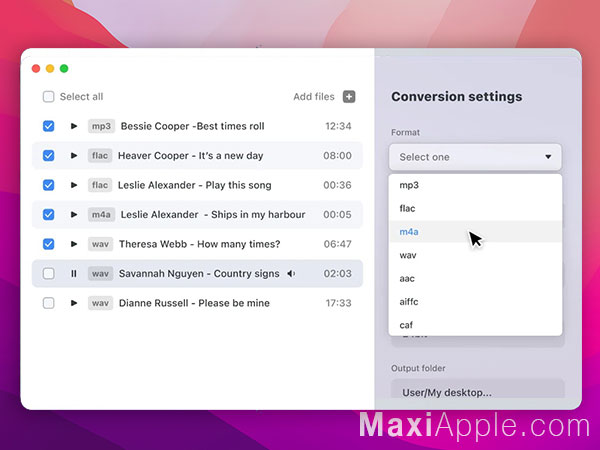Viewport: 600px width, 450px height.
Task: Click 'Dianne Russell - Please be mine' title
Action: 194,303
